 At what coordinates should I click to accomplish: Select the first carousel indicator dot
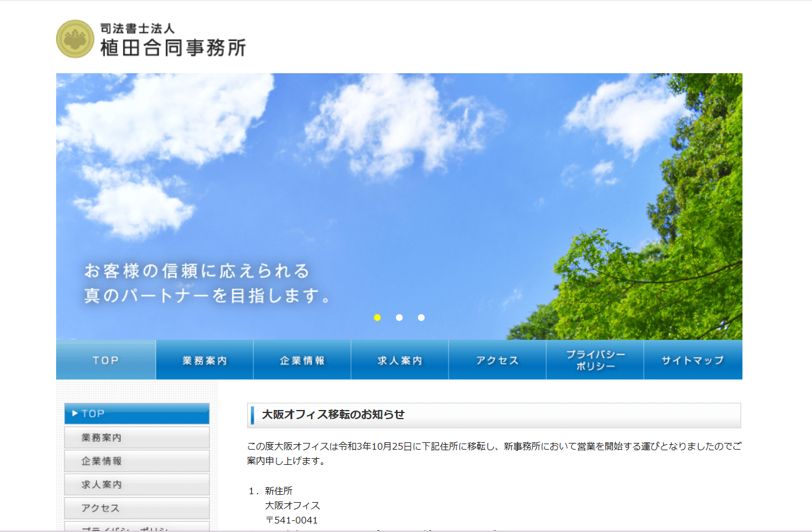(377, 317)
